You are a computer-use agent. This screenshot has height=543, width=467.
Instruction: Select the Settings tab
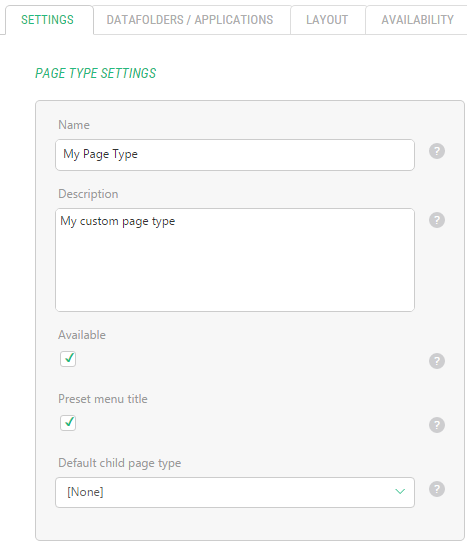point(47,20)
